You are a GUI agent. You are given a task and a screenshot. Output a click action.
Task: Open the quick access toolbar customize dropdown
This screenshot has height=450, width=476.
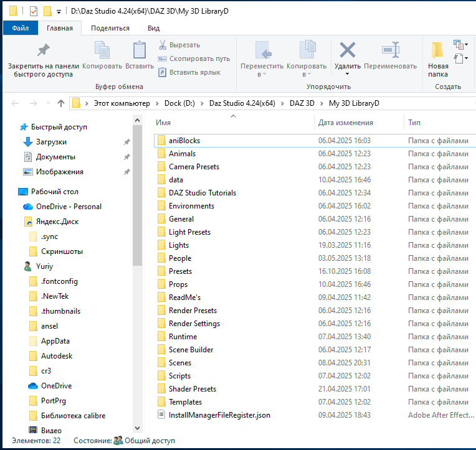59,12
